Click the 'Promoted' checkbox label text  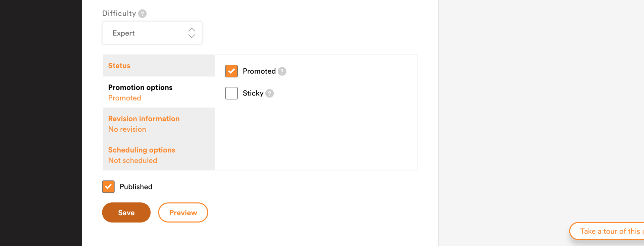pos(259,71)
